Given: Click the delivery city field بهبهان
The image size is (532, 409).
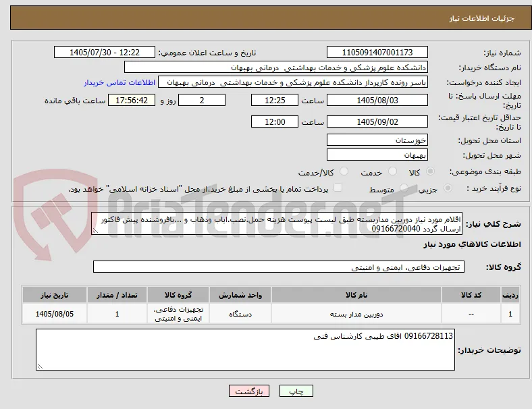Looking at the screenshot, I should 377,155.
